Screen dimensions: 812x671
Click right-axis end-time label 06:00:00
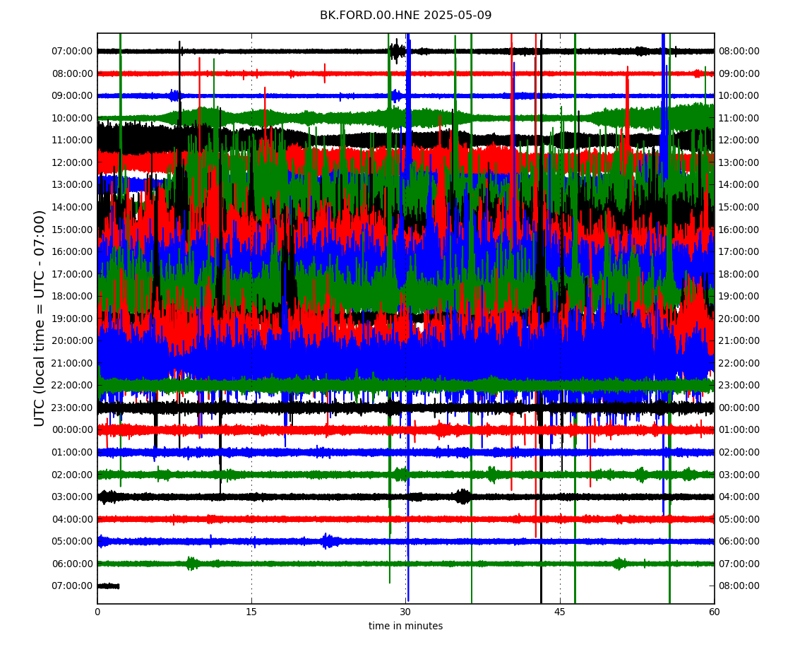click(x=739, y=542)
